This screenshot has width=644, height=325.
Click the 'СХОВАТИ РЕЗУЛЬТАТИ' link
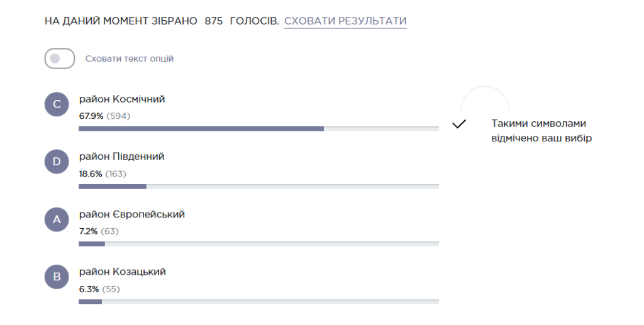(345, 21)
